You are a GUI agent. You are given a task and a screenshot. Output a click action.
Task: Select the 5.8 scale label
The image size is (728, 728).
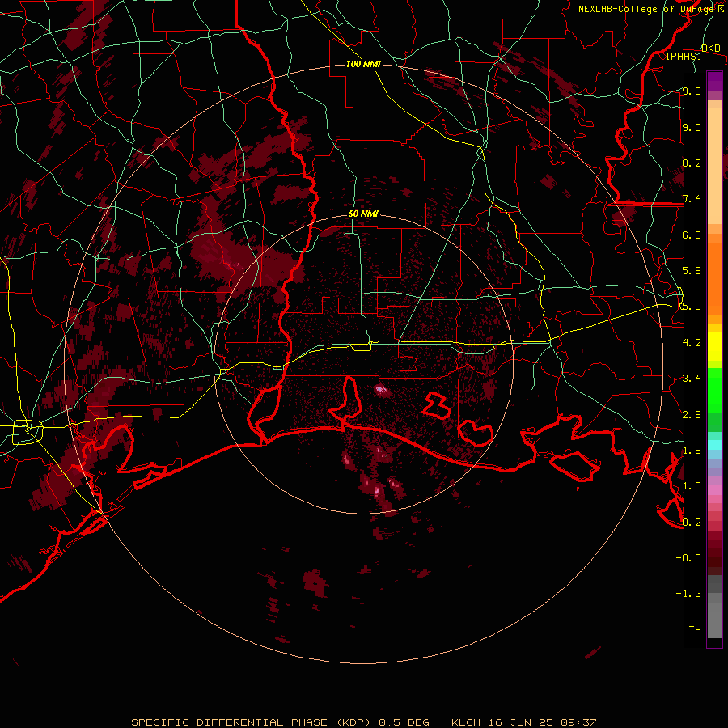click(692, 271)
